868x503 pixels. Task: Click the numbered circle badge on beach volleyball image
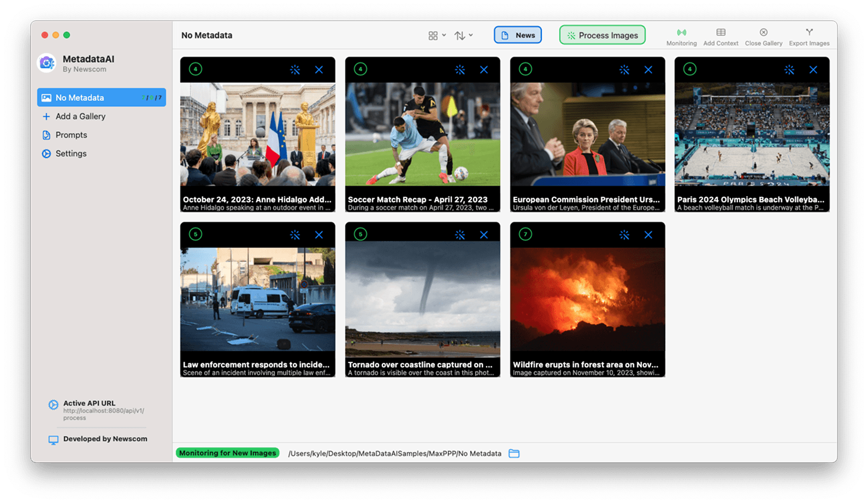690,69
